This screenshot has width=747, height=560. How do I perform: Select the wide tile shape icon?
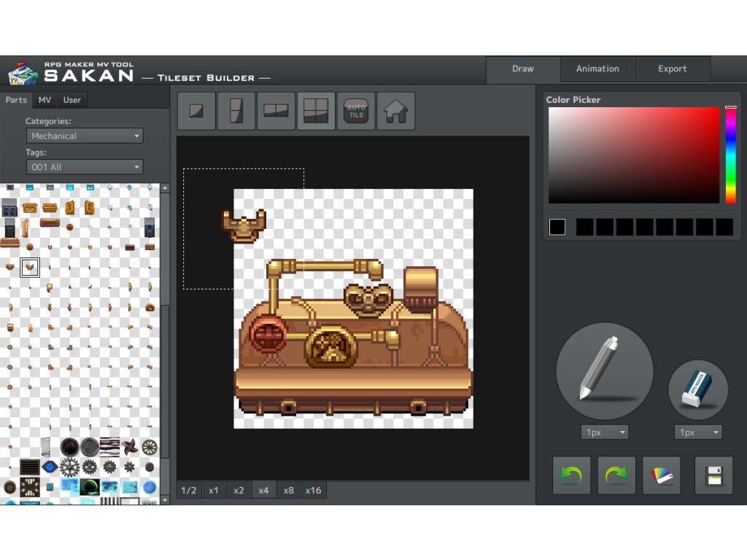tap(276, 111)
